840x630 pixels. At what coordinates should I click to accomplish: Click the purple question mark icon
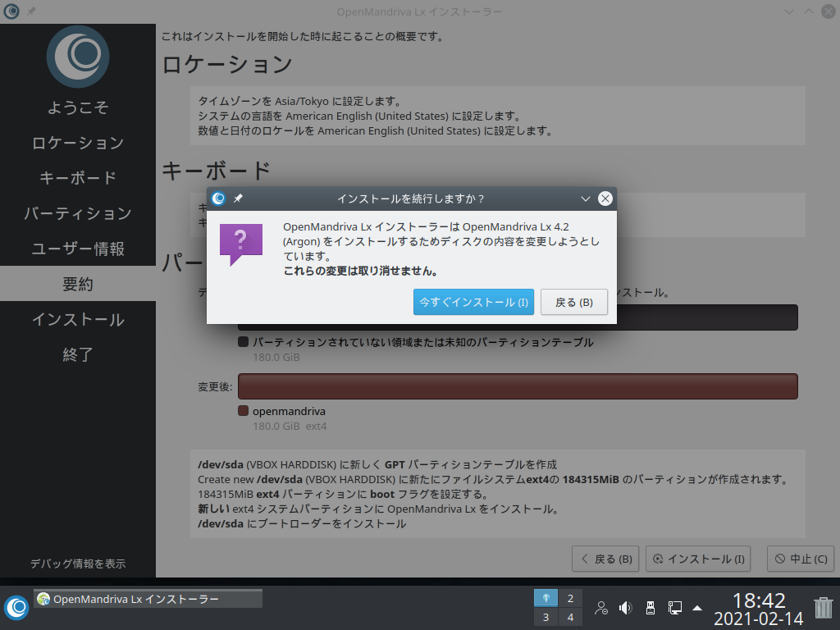[241, 244]
